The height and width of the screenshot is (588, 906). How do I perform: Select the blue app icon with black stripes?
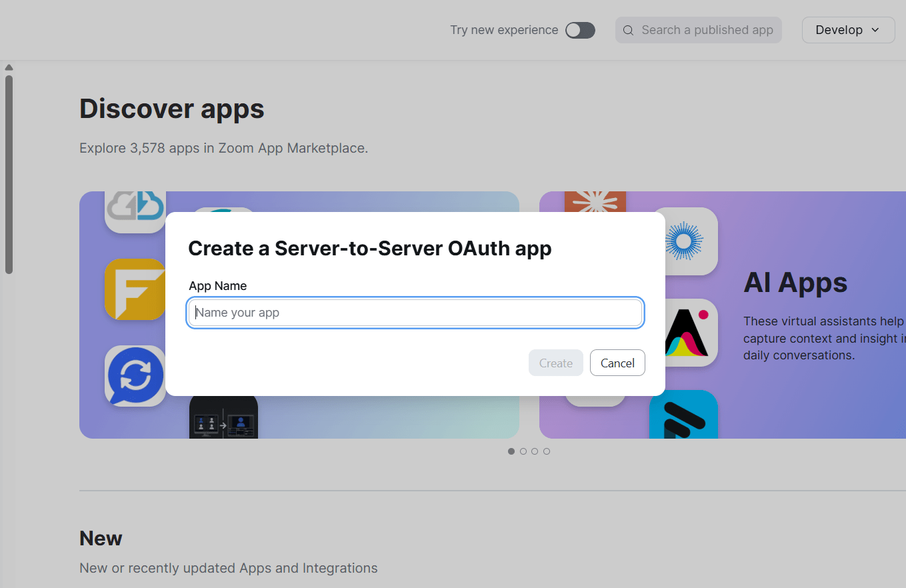point(683,414)
